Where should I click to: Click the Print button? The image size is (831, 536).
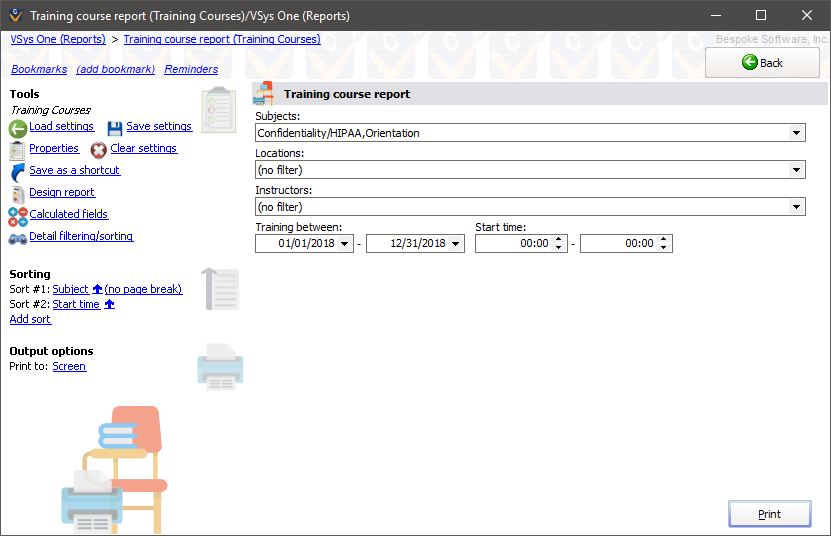(770, 514)
